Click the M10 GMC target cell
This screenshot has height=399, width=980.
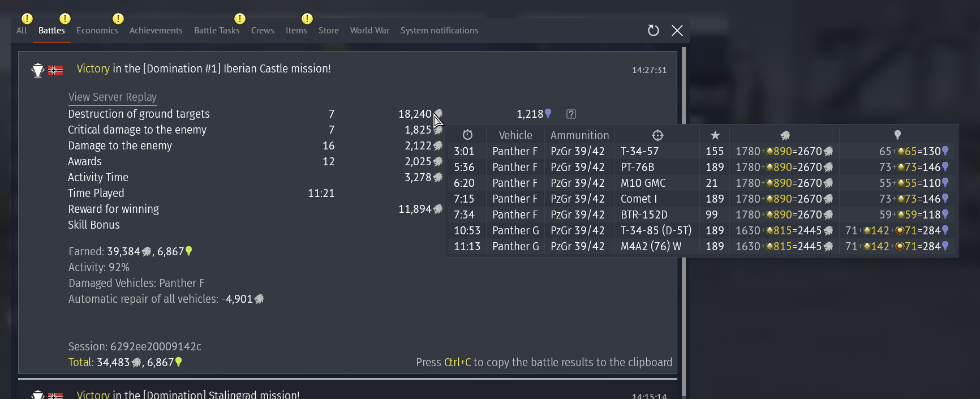pos(643,183)
